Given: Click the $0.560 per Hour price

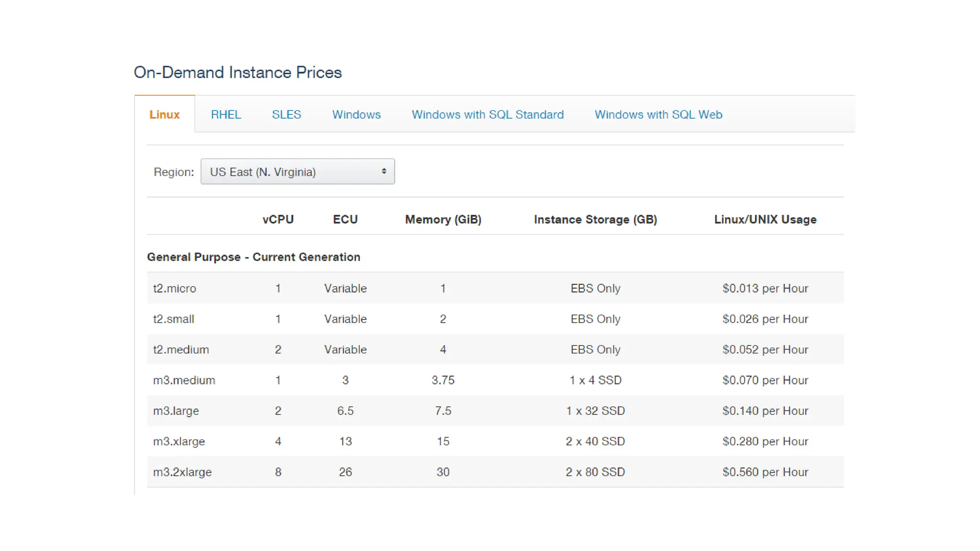Looking at the screenshot, I should click(765, 472).
